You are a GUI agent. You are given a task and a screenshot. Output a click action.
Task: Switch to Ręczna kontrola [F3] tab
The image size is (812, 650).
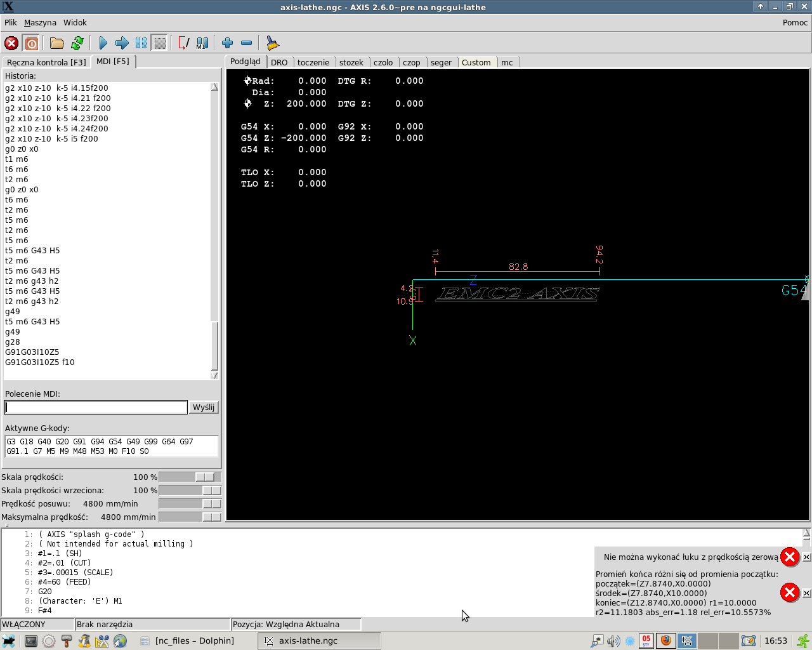pyautogui.click(x=46, y=62)
